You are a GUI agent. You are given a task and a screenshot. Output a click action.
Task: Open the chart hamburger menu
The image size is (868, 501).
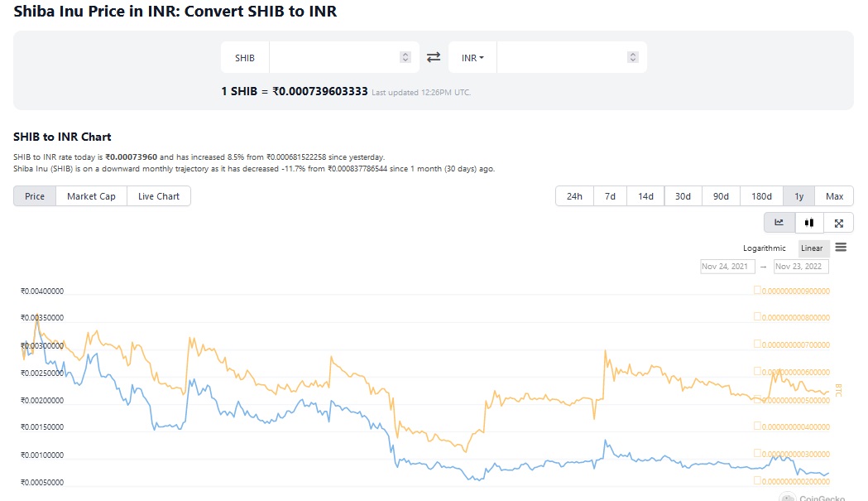(841, 247)
